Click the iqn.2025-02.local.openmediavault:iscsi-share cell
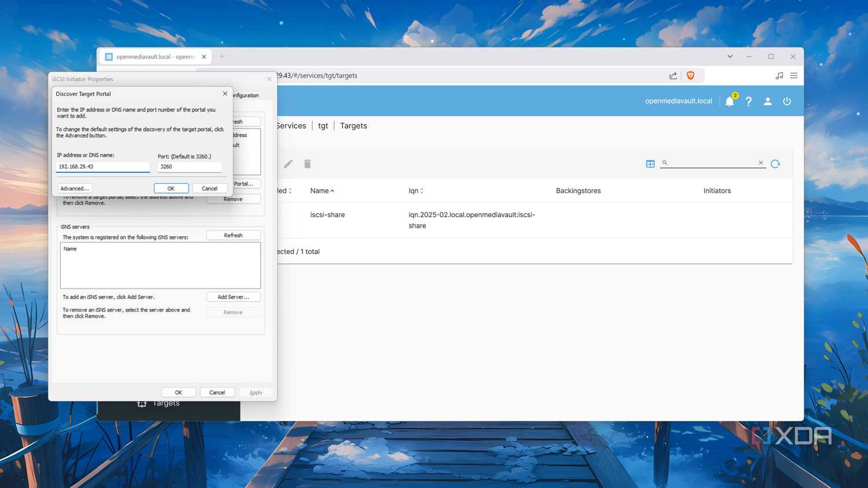 click(x=472, y=220)
